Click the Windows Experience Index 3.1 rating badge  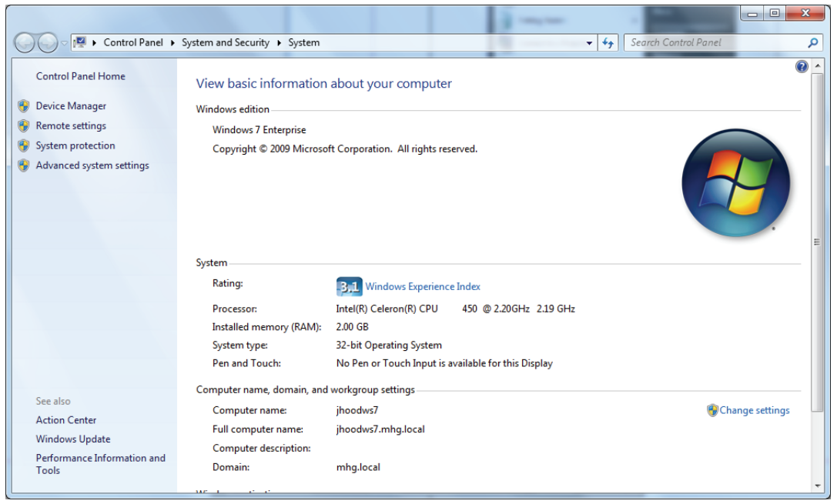tap(349, 287)
